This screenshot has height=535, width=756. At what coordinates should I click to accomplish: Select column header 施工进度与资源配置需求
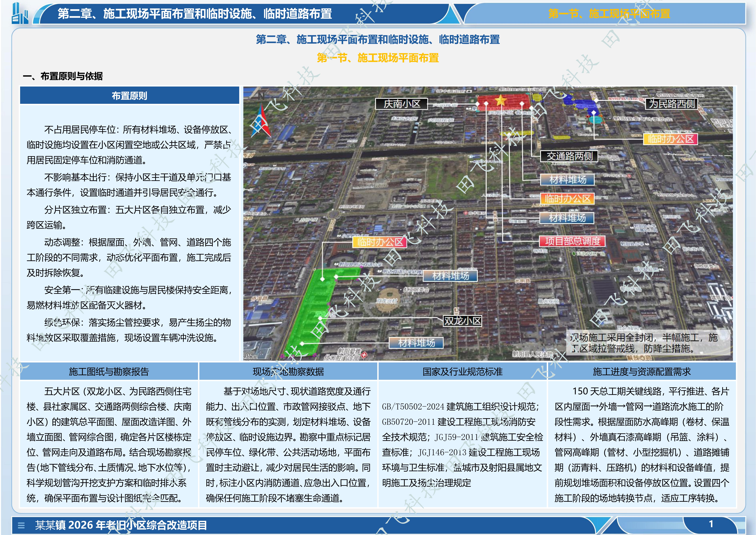click(642, 372)
